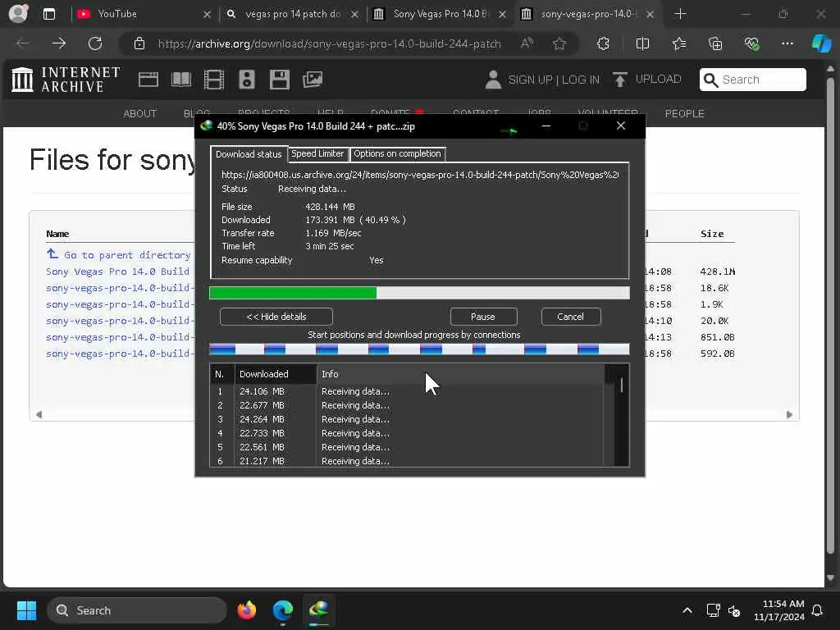Viewport: 840px width, 630px height.
Task: Open the Read aloud icon in address bar
Action: [527, 43]
